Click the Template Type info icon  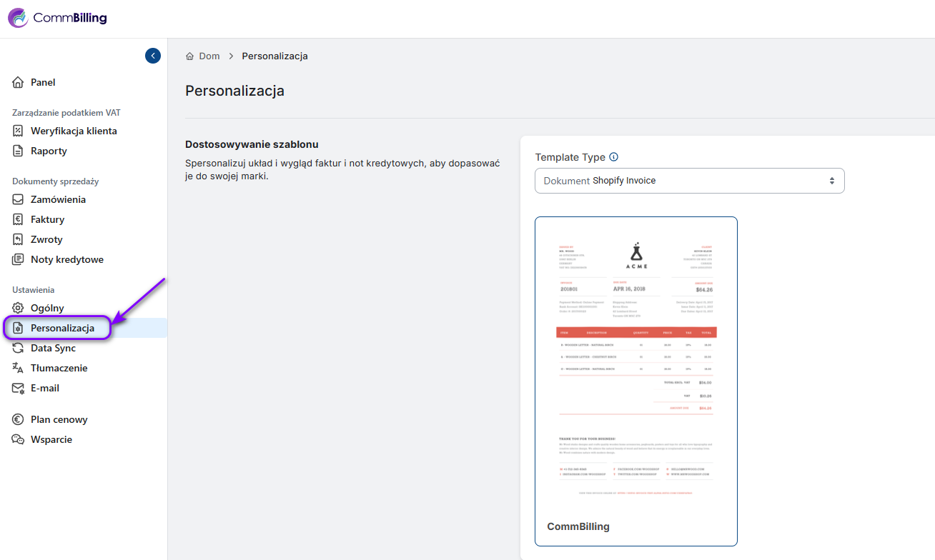(613, 157)
